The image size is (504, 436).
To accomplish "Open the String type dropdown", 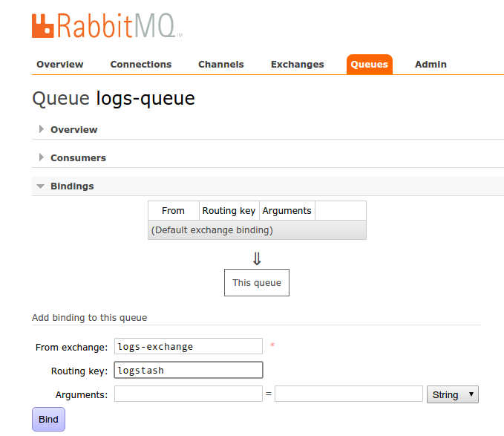I will point(453,394).
